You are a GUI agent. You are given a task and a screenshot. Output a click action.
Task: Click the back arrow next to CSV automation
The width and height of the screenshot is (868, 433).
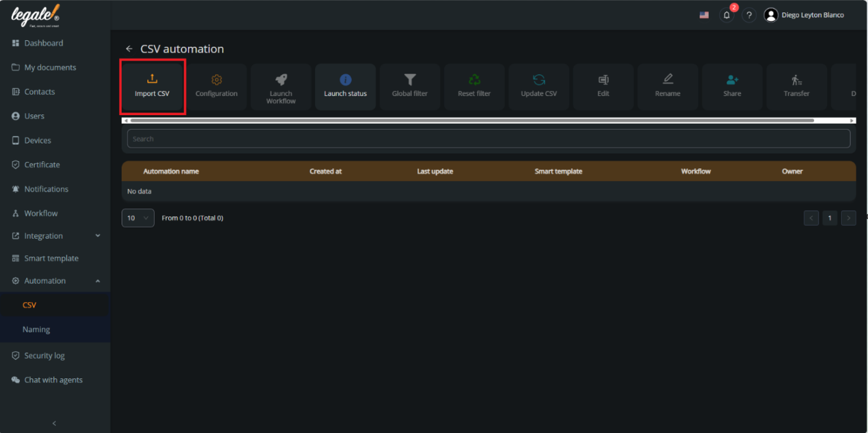pos(129,49)
